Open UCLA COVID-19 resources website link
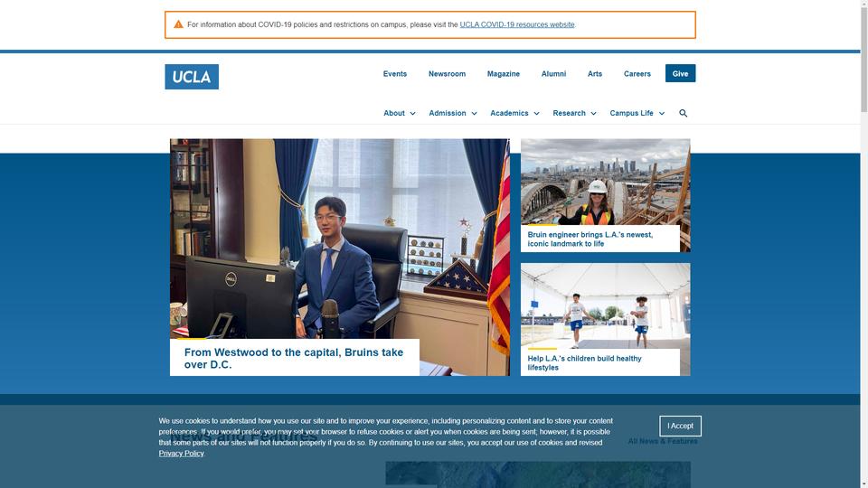The image size is (868, 488). (517, 25)
